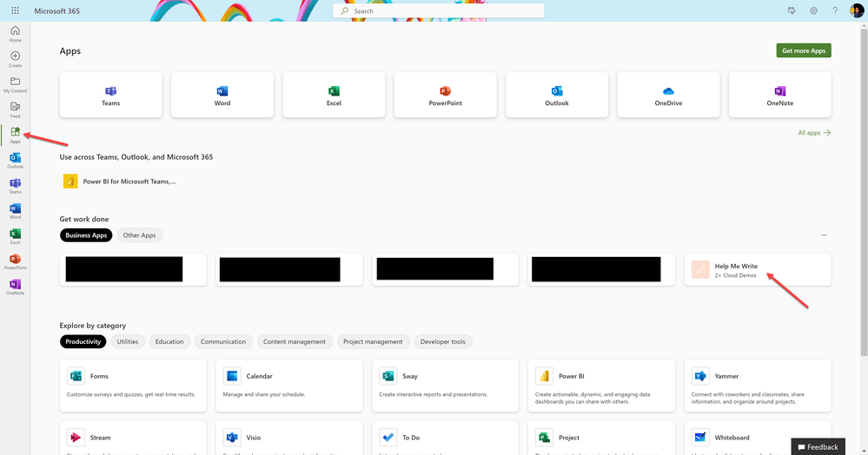Click the settings gear icon in the header
Viewport: 868px width, 455px height.
pos(813,10)
